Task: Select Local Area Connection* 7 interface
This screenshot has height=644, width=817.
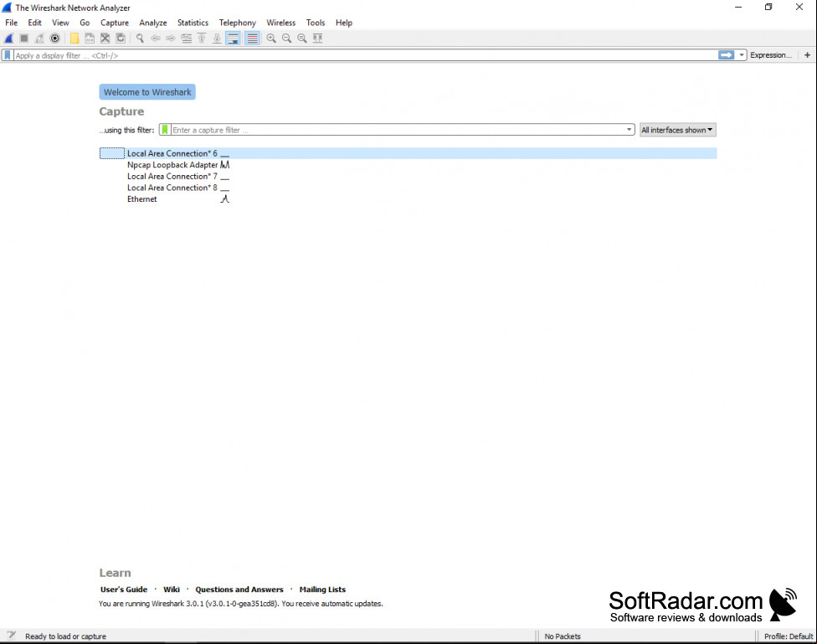Action: 408,176
